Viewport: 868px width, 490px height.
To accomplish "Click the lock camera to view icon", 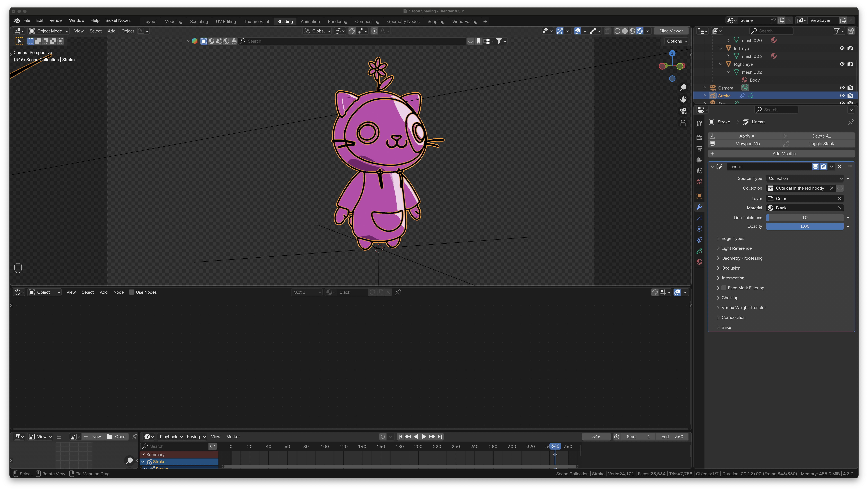I will [x=683, y=123].
